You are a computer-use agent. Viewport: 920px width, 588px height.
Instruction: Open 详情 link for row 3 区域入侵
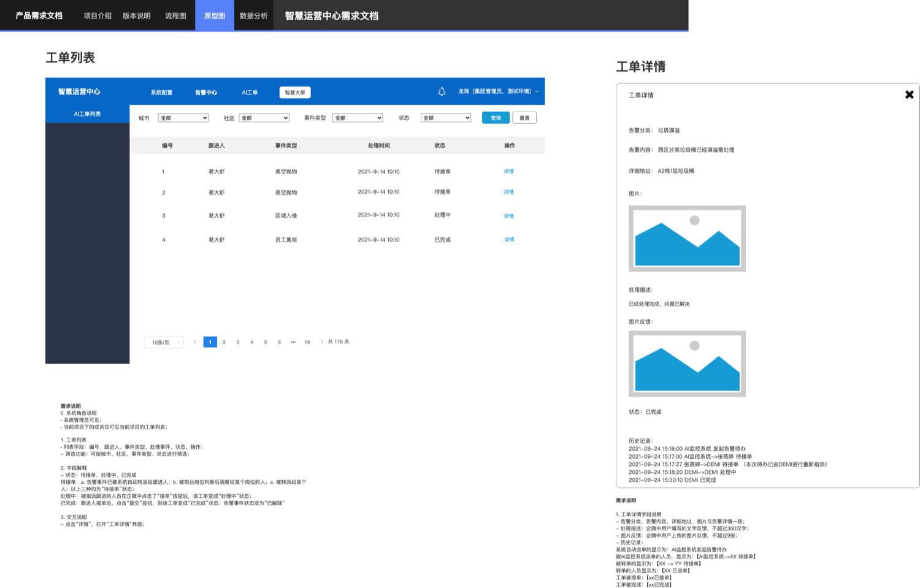pyautogui.click(x=509, y=216)
